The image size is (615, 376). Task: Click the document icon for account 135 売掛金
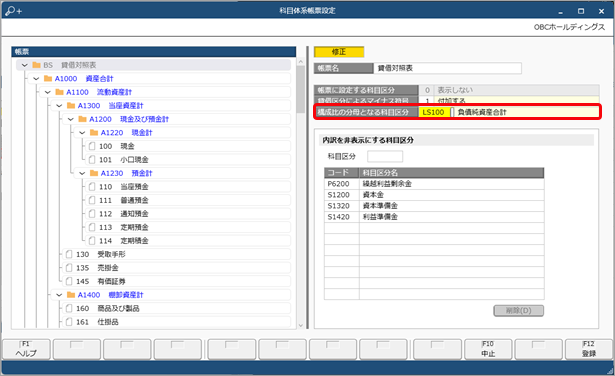[x=69, y=268]
